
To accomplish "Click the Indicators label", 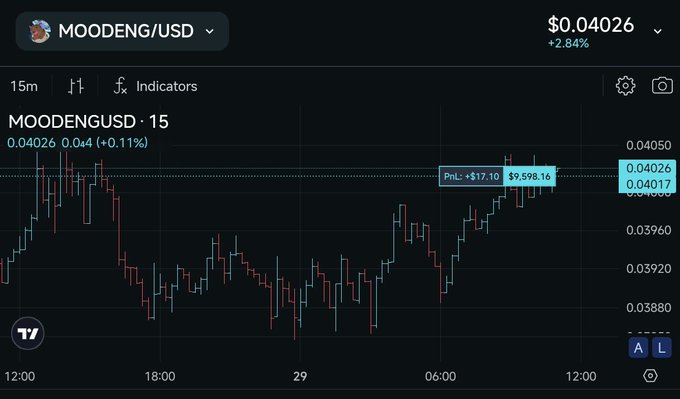I will coord(167,86).
